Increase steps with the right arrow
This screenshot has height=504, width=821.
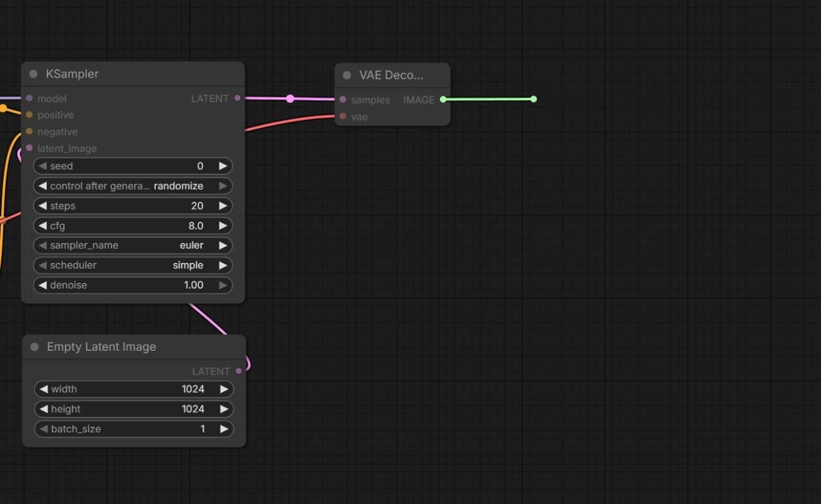point(223,206)
